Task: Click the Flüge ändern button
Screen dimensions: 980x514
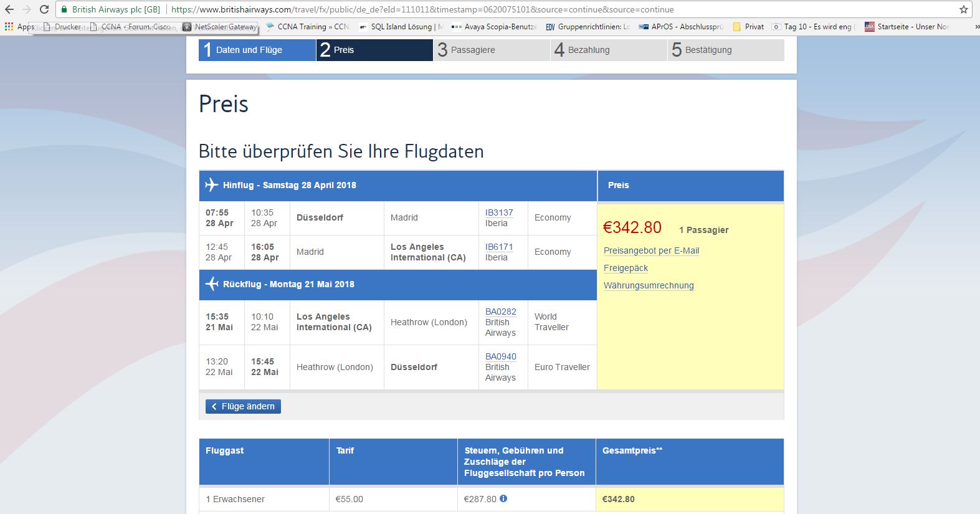Action: point(243,406)
